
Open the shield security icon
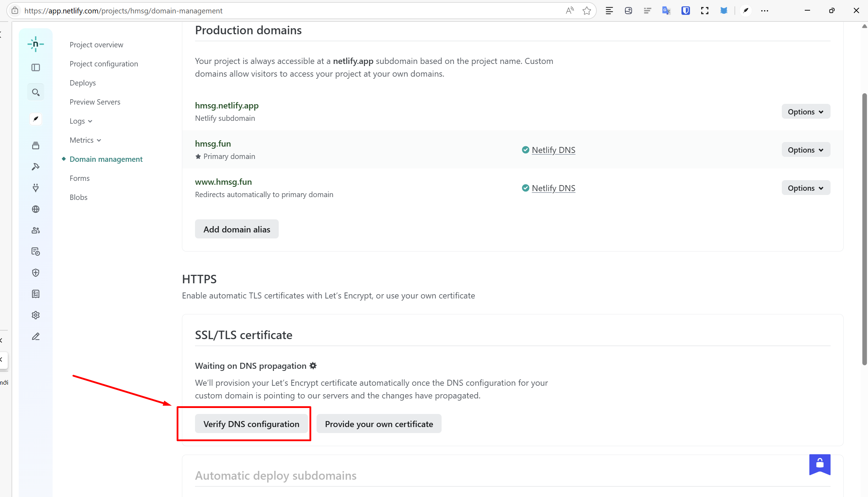(x=35, y=273)
